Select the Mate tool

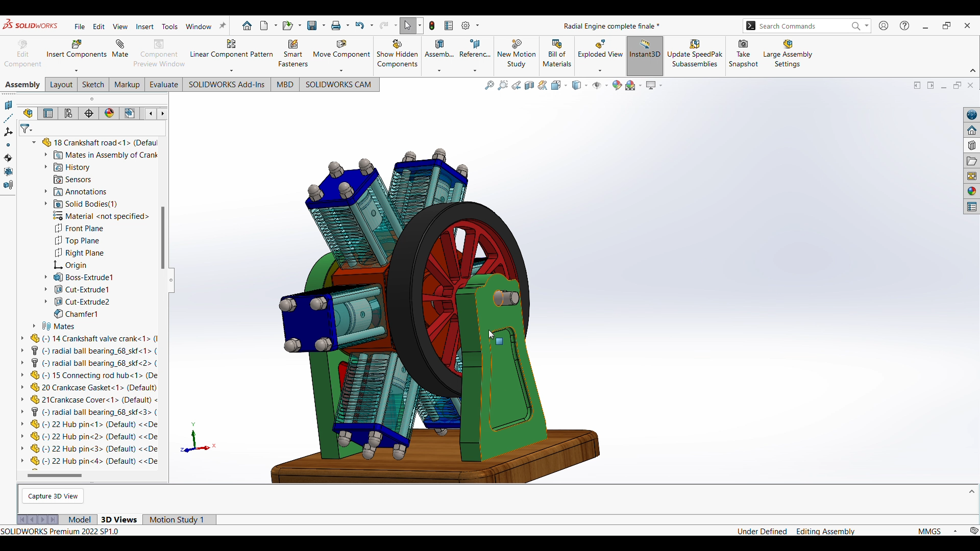[x=120, y=49]
